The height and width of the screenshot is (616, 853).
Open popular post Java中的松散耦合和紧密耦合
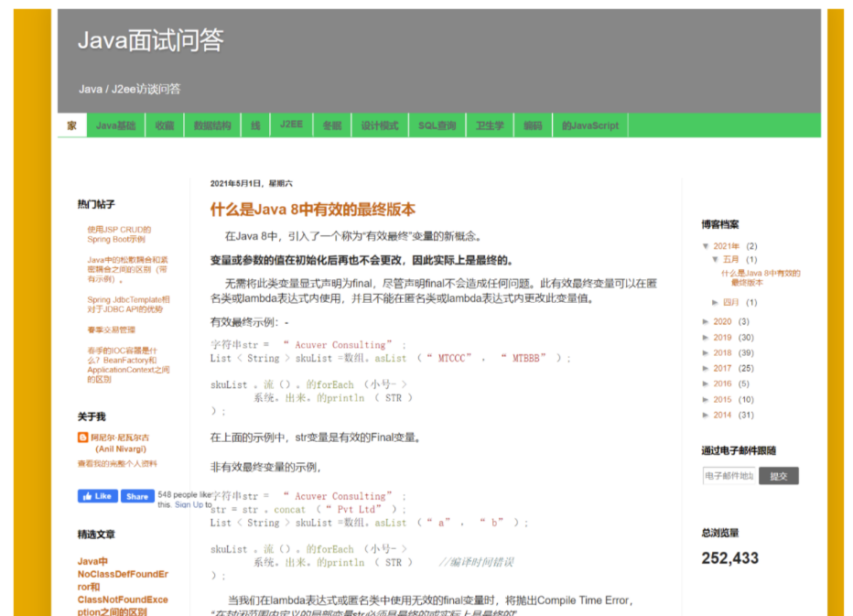[x=127, y=269]
